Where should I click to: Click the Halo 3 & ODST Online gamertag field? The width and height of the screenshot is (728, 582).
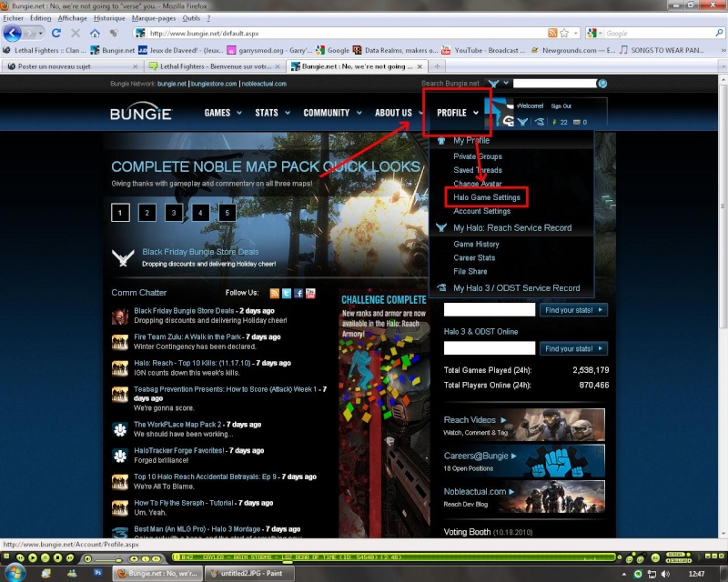point(490,348)
